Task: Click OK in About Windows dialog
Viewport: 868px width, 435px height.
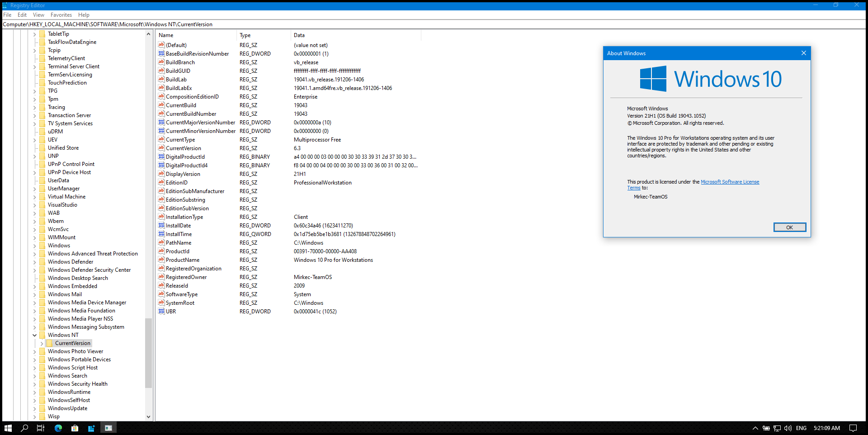Action: (789, 227)
